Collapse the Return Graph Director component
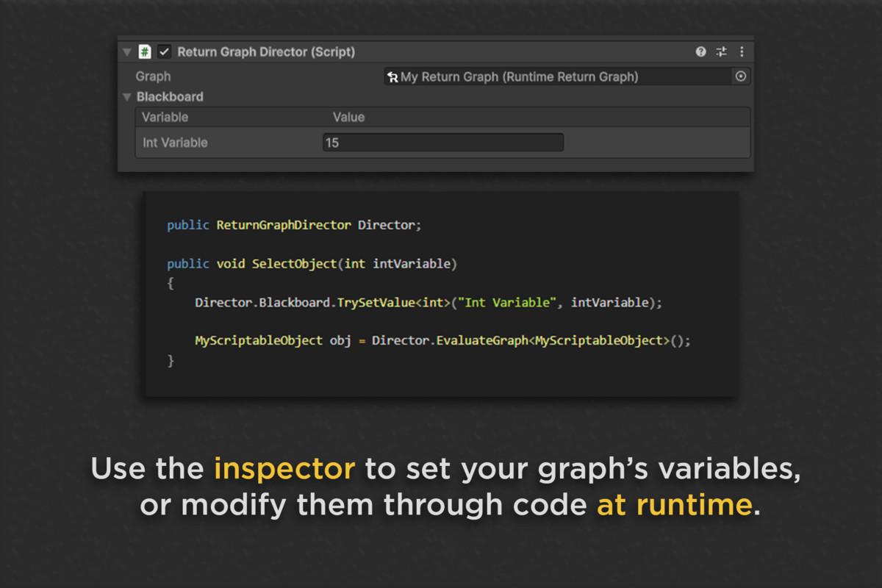The height and width of the screenshot is (588, 882). point(127,52)
